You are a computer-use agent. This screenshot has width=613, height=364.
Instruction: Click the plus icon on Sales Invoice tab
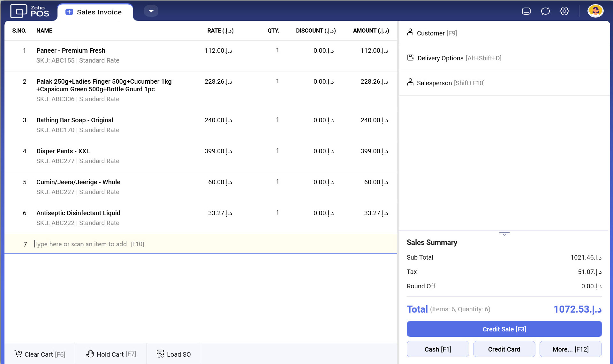69,12
